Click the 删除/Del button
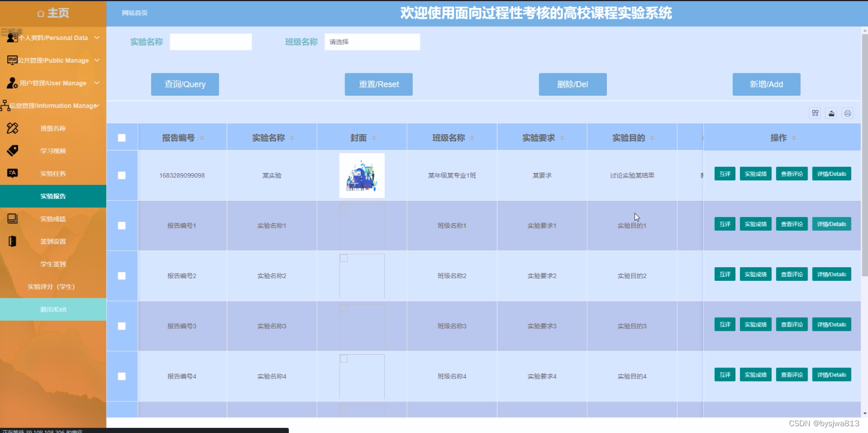 click(x=572, y=84)
